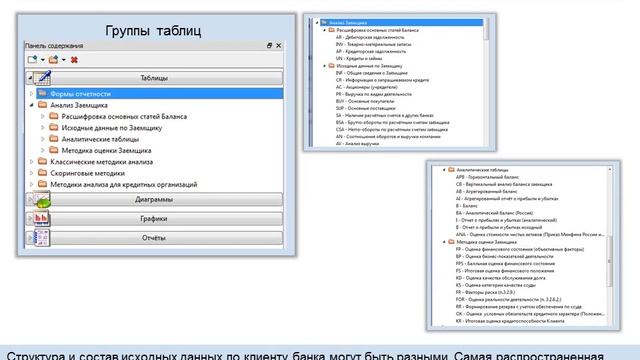This screenshot has width=640, height=360.
Task: Select the Скоринговые методики folder
Action: pyautogui.click(x=87, y=173)
